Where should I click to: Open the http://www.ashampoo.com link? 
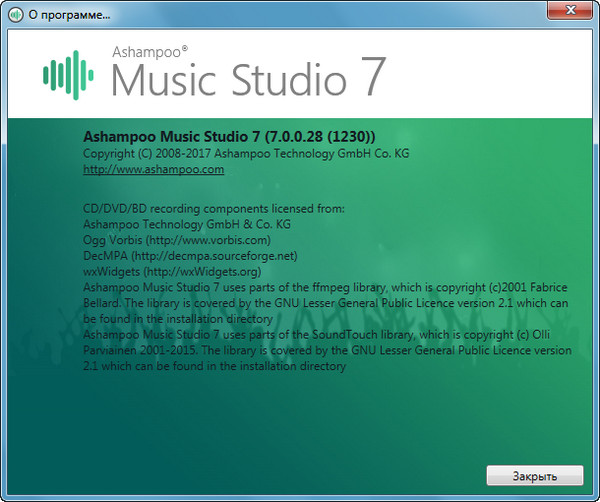(153, 169)
